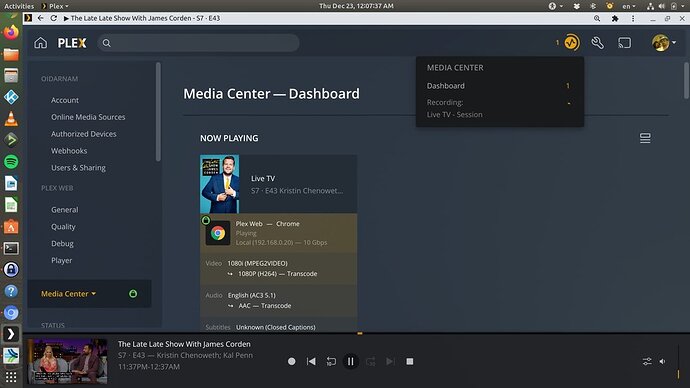Viewport: 690px width, 388px height.
Task: Open the Help icon in dock
Action: pos(11,291)
